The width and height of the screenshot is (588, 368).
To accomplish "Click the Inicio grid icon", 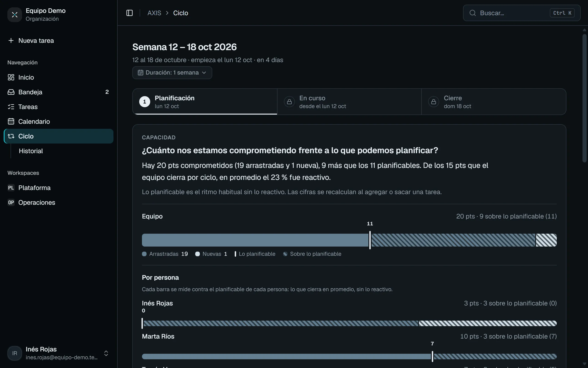I will point(11,78).
